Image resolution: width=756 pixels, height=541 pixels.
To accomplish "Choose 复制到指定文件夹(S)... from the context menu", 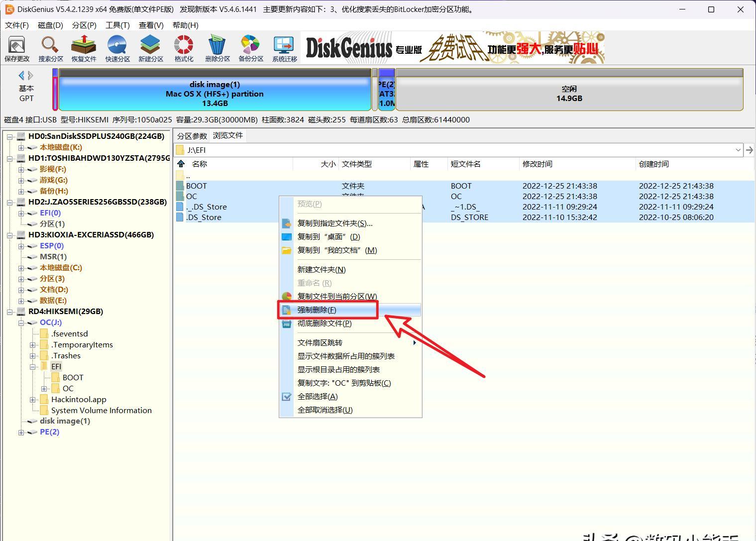I will tap(350, 223).
